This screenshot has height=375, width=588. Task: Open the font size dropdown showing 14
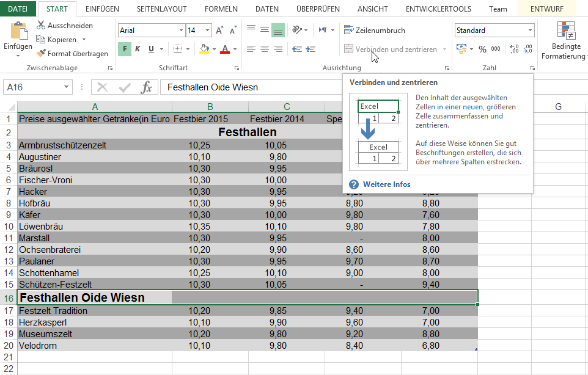click(208, 31)
